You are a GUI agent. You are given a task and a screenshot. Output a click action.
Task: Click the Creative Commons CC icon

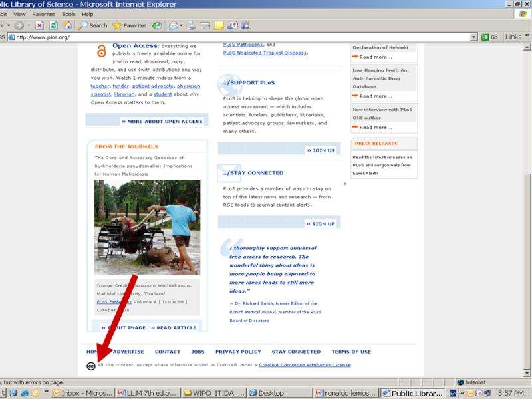pyautogui.click(x=90, y=365)
